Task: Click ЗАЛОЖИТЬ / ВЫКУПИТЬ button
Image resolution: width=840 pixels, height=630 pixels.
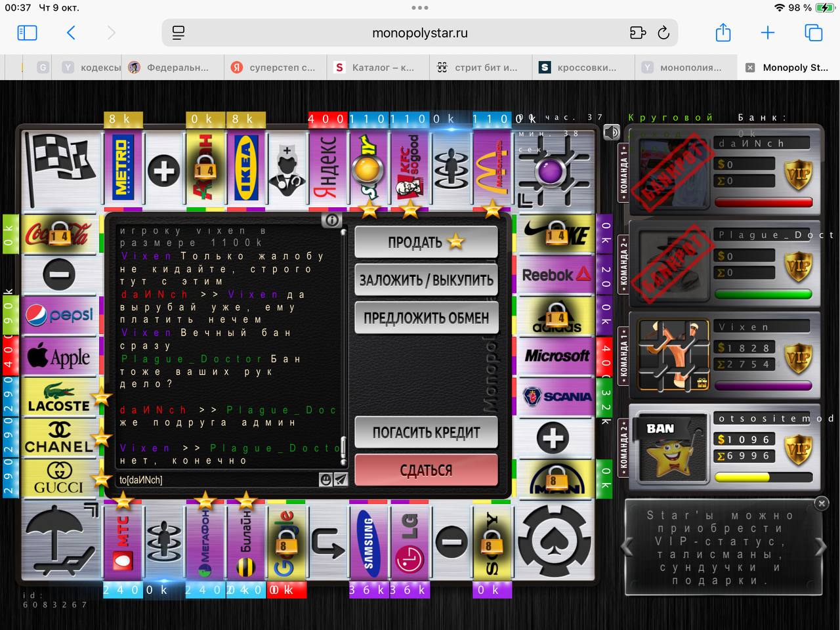Action: [426, 280]
